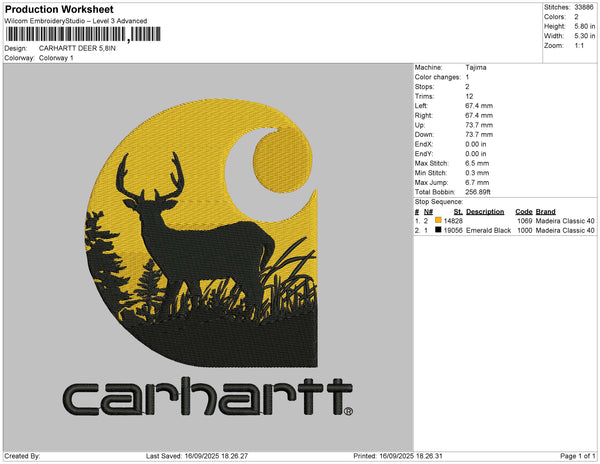Image resolution: width=600 pixels, height=464 pixels.
Task: Select the Production Worksheet title
Action: (x=59, y=9)
